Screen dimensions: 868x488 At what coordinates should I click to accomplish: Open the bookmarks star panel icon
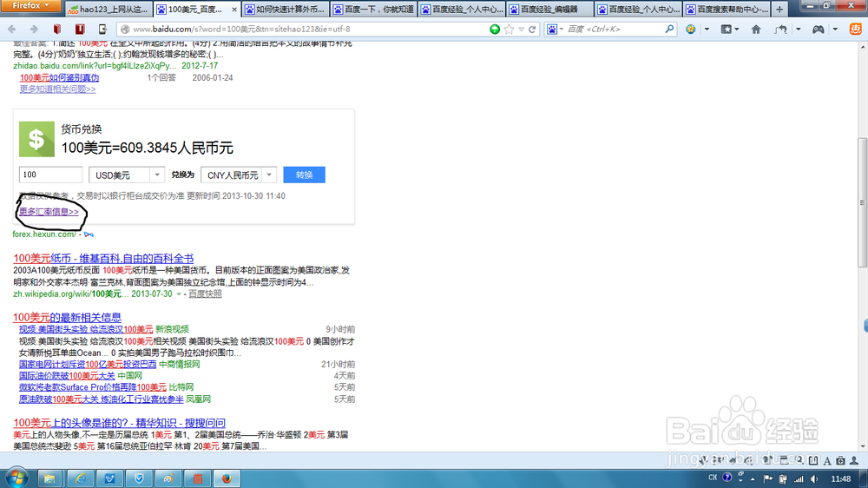727,29
